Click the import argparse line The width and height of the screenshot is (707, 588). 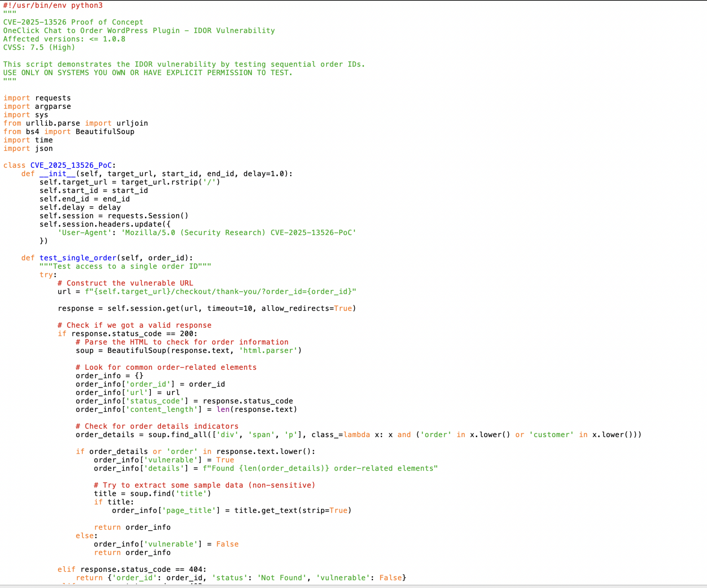click(36, 106)
